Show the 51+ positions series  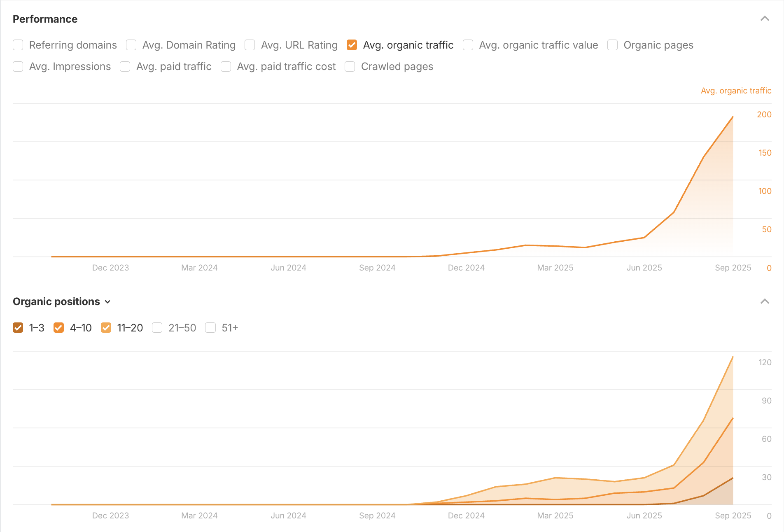(x=210, y=328)
